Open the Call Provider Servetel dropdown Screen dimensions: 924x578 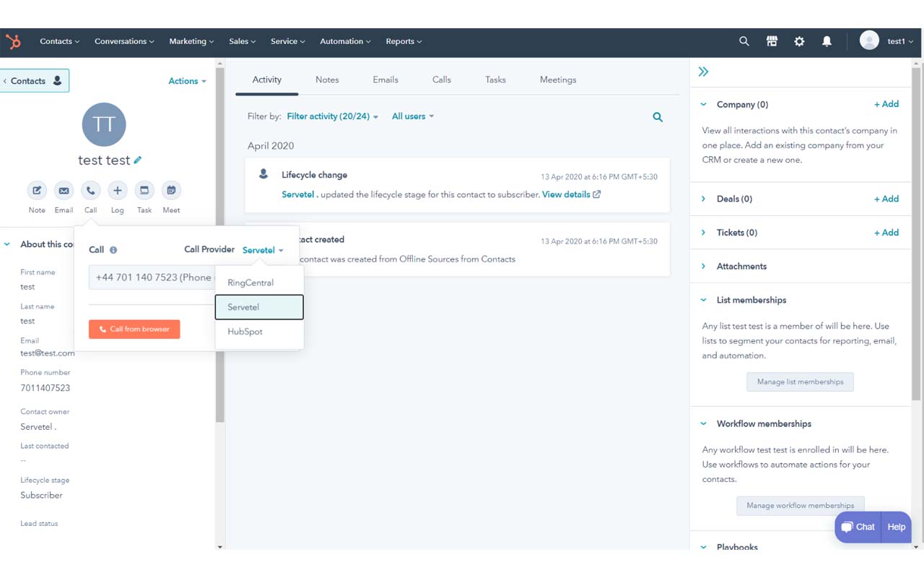coord(263,250)
